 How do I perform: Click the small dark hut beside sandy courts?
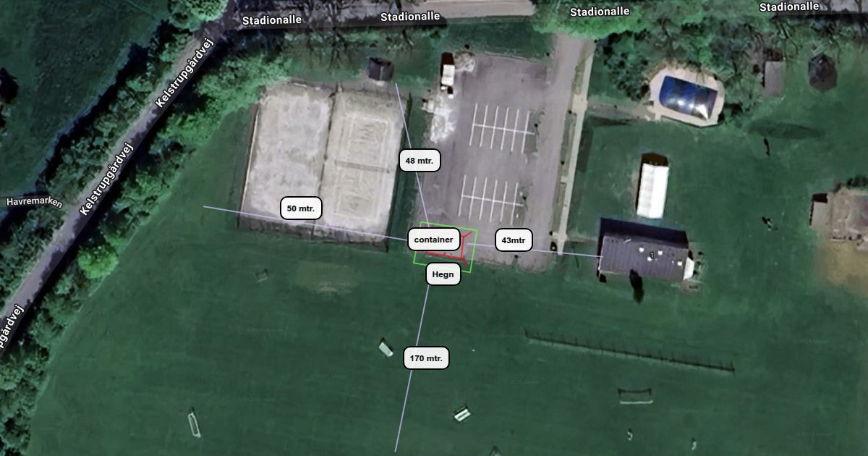pos(380,69)
